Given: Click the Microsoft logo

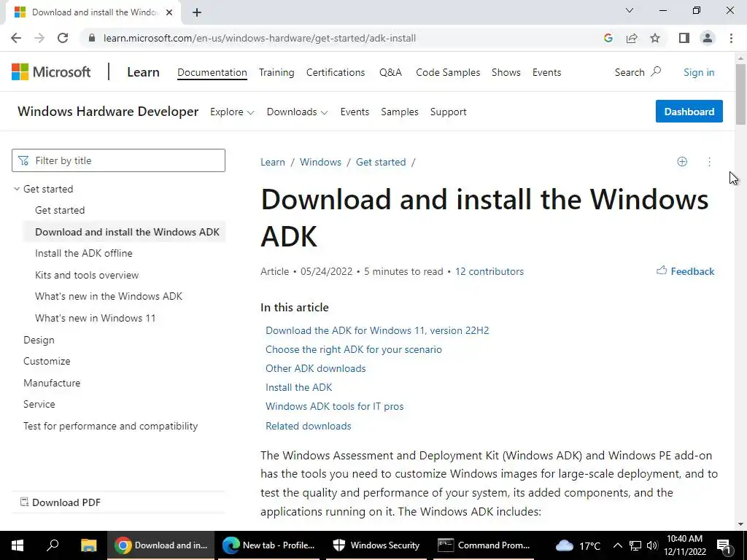Looking at the screenshot, I should [51, 72].
